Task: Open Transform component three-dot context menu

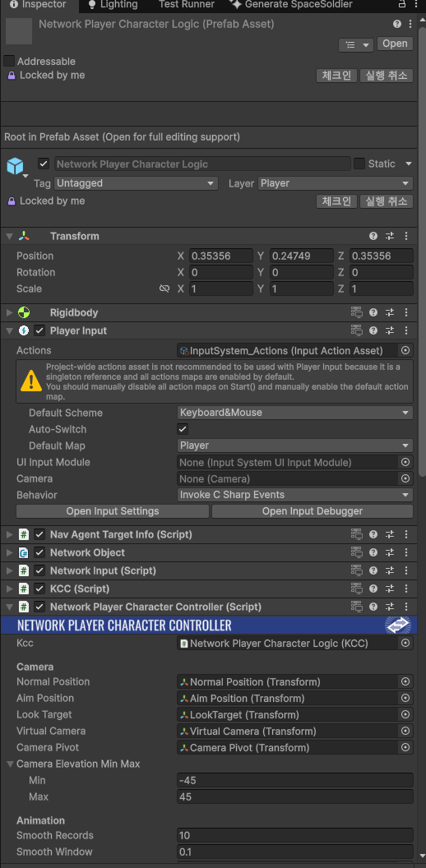Action: [406, 237]
